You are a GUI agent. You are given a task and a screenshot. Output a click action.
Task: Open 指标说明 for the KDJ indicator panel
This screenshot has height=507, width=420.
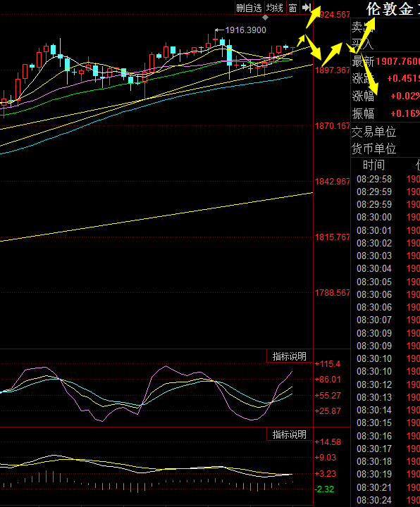tap(289, 356)
